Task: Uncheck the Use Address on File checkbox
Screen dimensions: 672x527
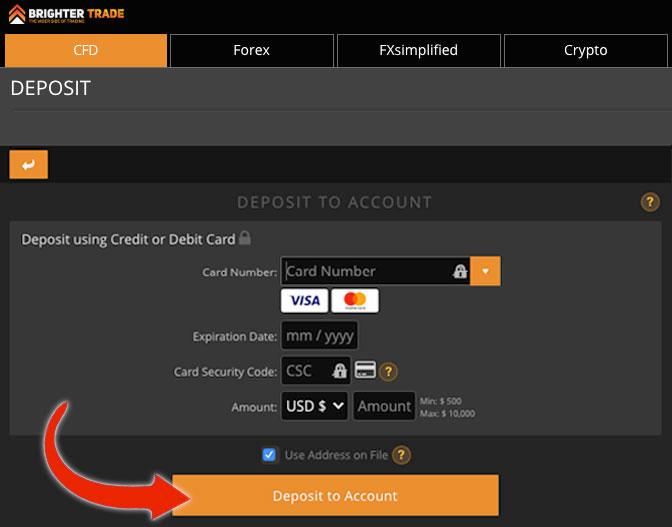Action: [x=269, y=455]
